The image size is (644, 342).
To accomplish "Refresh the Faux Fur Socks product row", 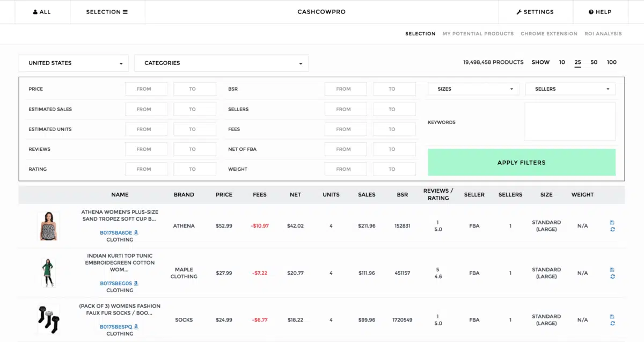I will coord(612,323).
